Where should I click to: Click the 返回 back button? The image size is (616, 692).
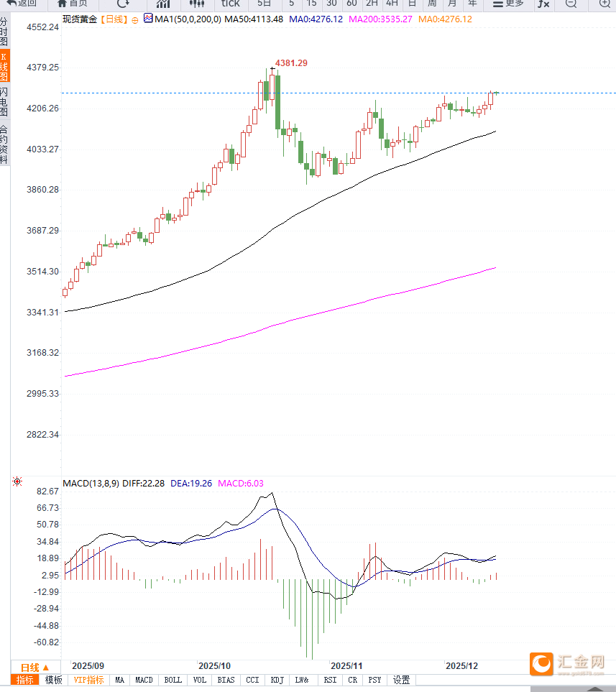22,4
